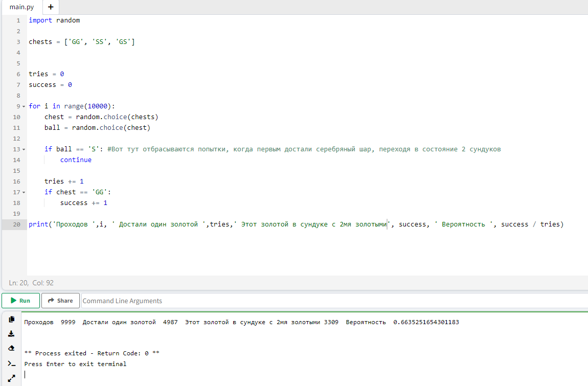
Task: Click the chests list definition line
Action: coord(82,42)
